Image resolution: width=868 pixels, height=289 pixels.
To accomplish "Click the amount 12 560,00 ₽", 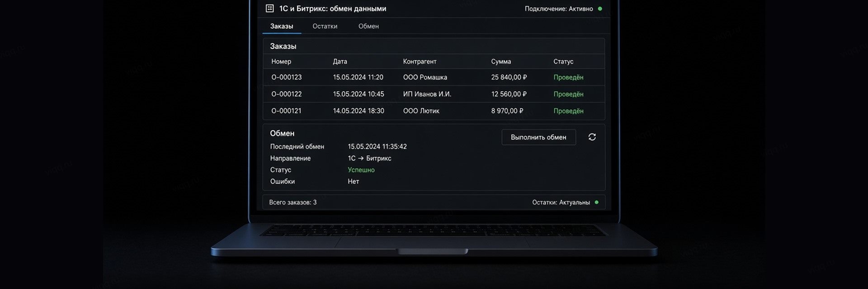I will tap(509, 94).
